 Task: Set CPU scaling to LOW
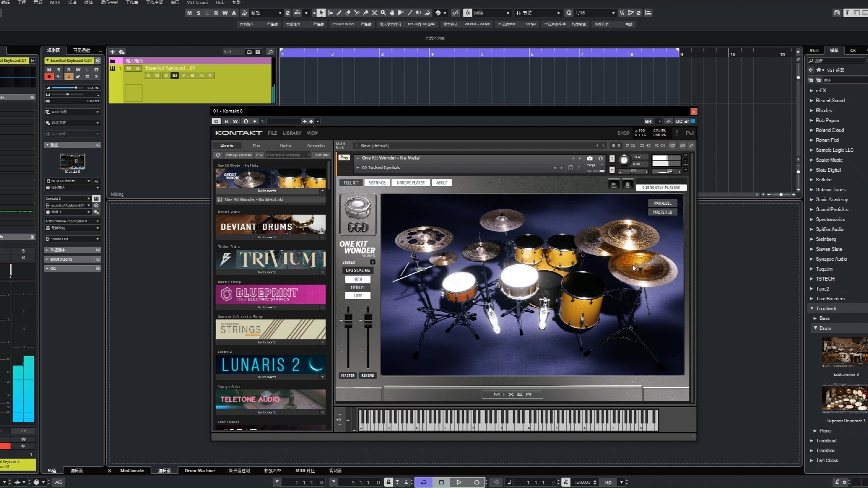[x=358, y=296]
